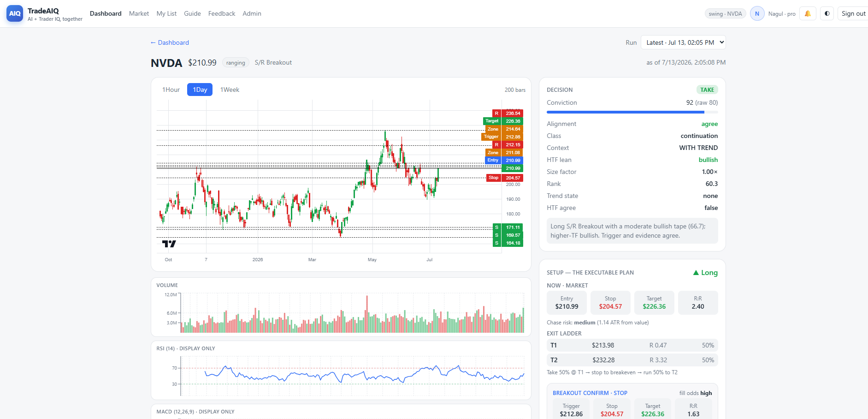The image size is (868, 419).
Task: Click the Class continuation value
Action: tap(699, 136)
